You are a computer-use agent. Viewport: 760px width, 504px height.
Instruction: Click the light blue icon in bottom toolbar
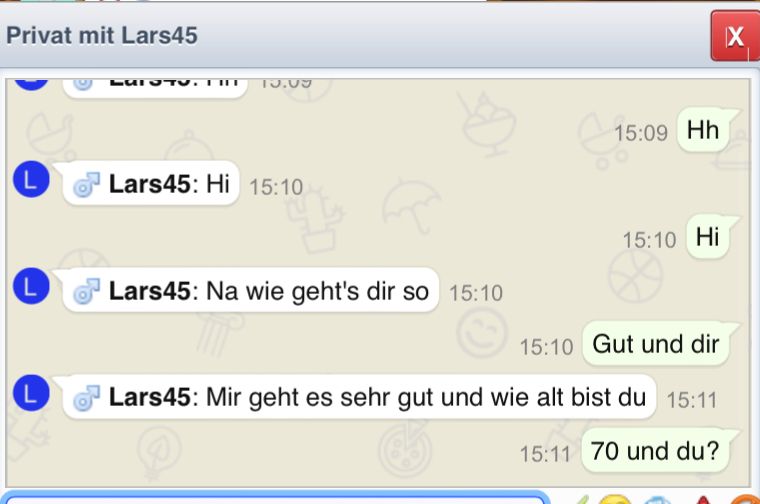click(x=659, y=500)
